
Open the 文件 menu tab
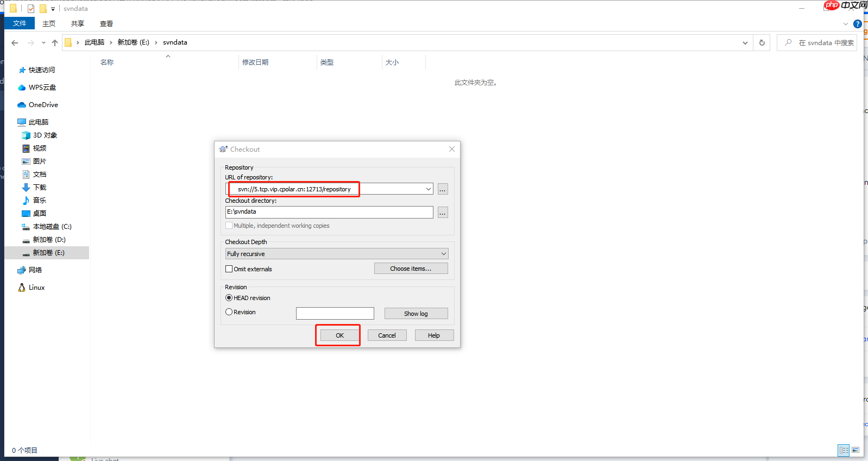pos(20,23)
